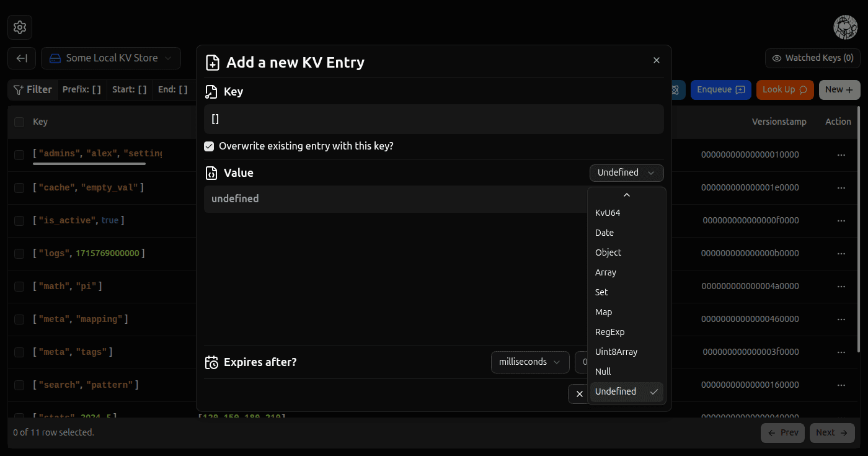Click versionstamp 00000000000000010000
The image size is (868, 456).
coord(750,154)
